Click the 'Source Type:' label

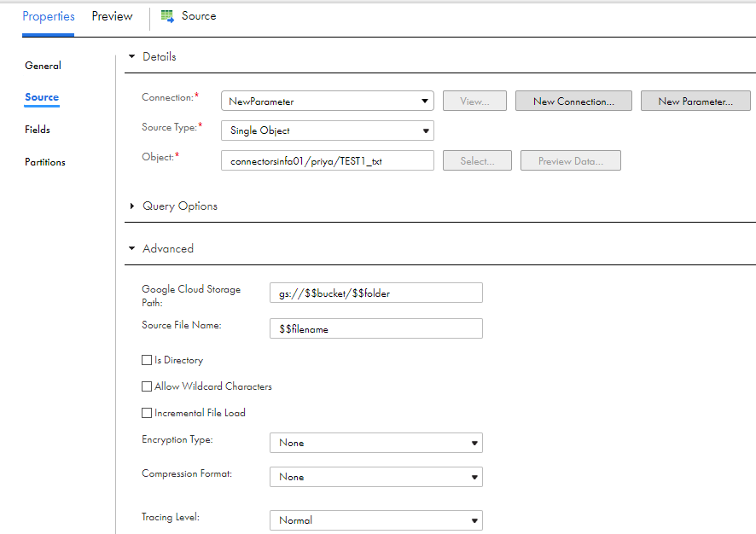coord(169,127)
